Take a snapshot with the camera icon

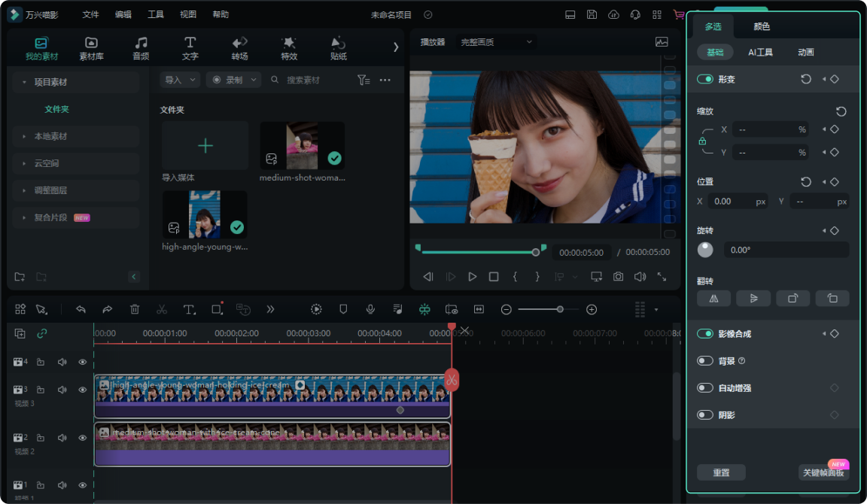[x=618, y=277]
